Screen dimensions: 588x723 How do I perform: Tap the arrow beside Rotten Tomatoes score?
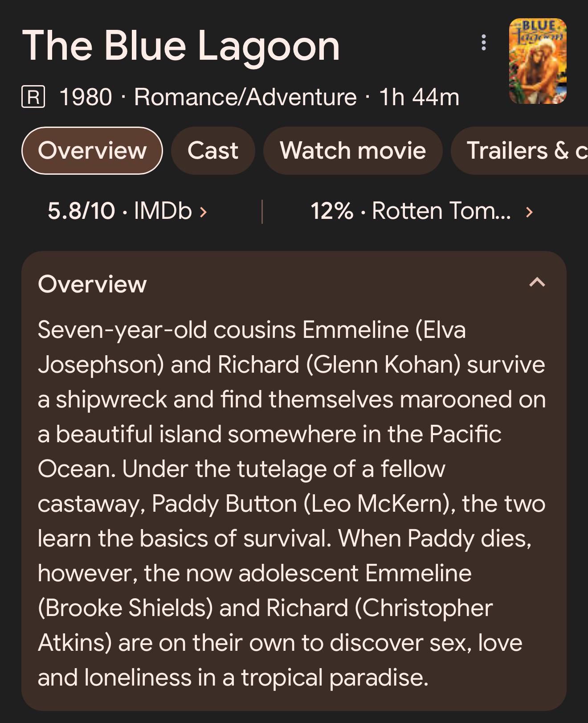click(x=529, y=212)
